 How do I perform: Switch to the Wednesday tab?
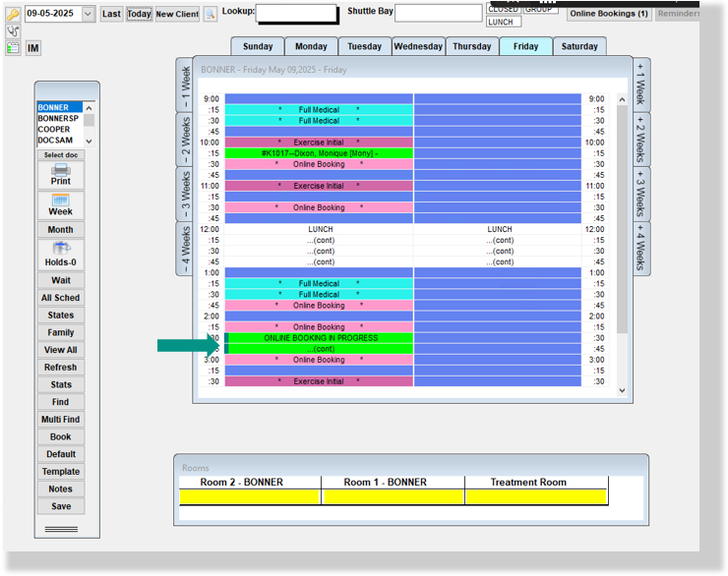pyautogui.click(x=418, y=46)
